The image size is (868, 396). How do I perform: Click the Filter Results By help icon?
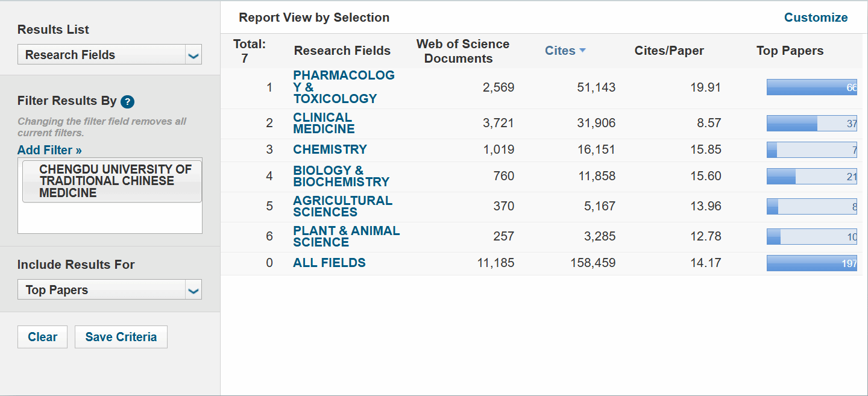(x=127, y=101)
